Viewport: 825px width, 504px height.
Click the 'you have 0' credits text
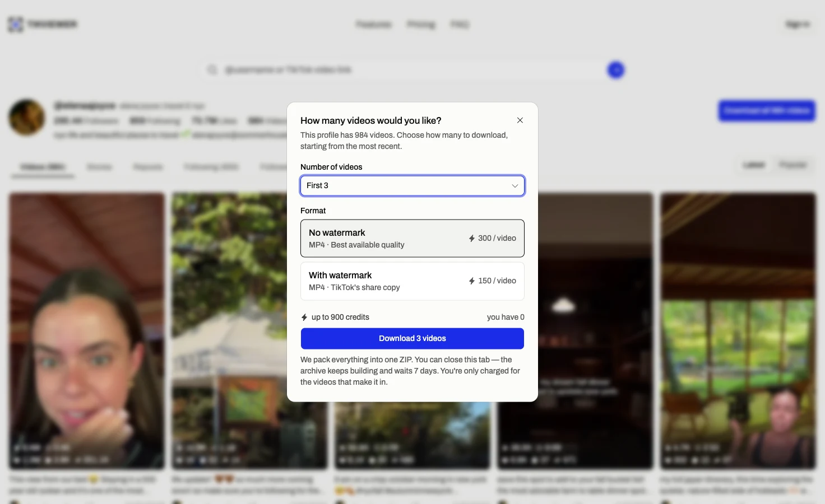(506, 317)
